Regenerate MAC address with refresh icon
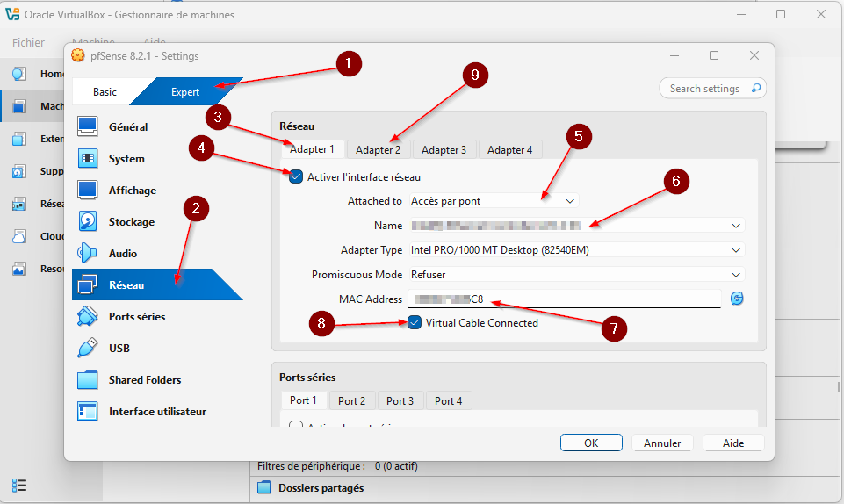This screenshot has height=504, width=844. pos(737,299)
